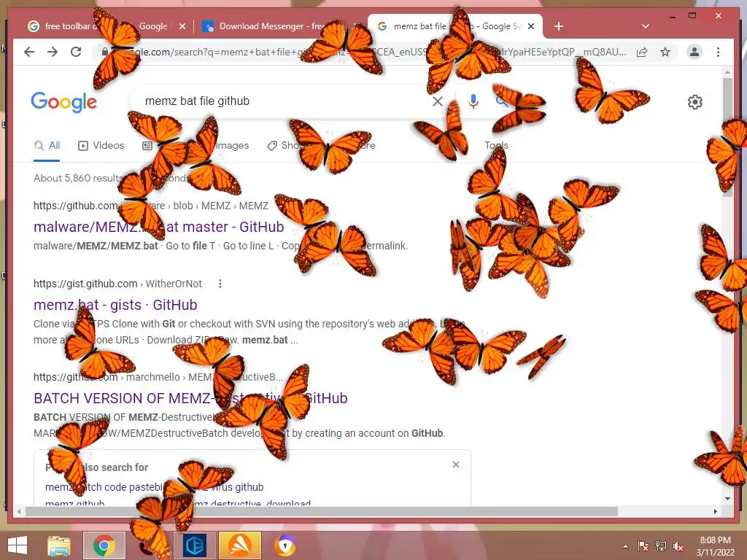Go to the Google homepage logo
The image size is (747, 560).
pos(64,102)
